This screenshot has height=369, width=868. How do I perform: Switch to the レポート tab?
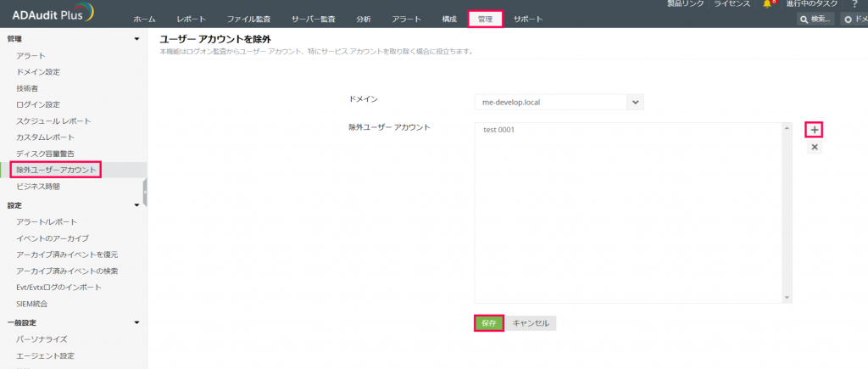pos(192,20)
